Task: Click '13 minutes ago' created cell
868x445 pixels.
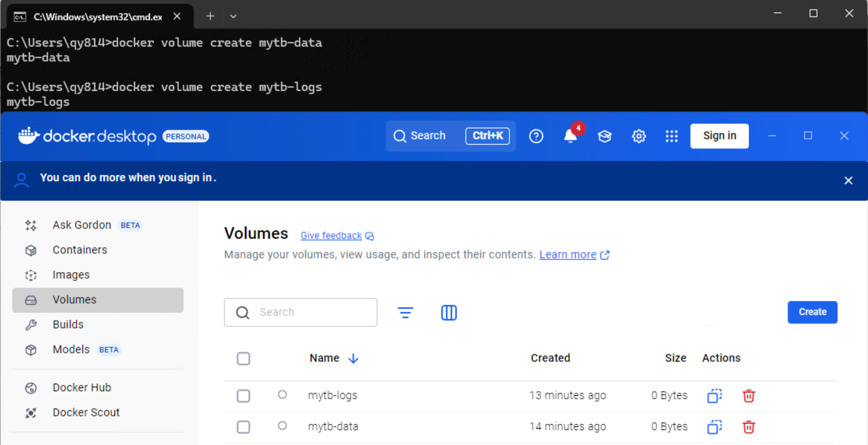Action: [x=567, y=395]
